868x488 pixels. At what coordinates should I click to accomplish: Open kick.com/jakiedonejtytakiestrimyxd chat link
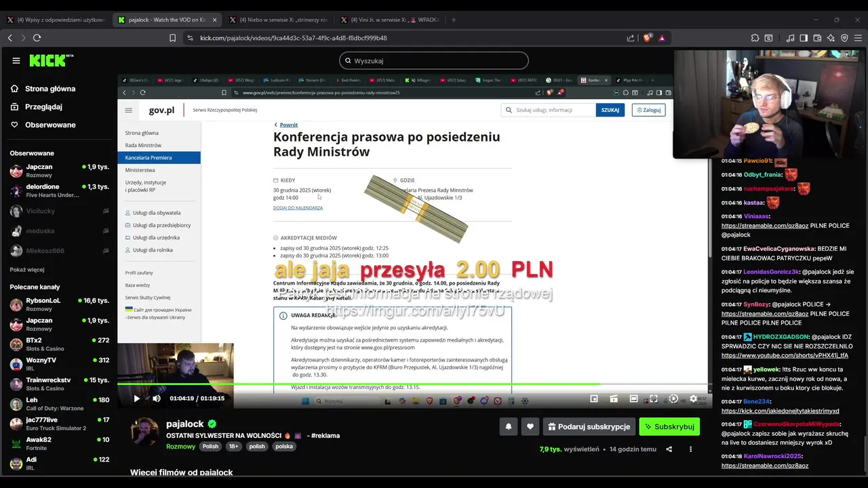[x=780, y=411]
